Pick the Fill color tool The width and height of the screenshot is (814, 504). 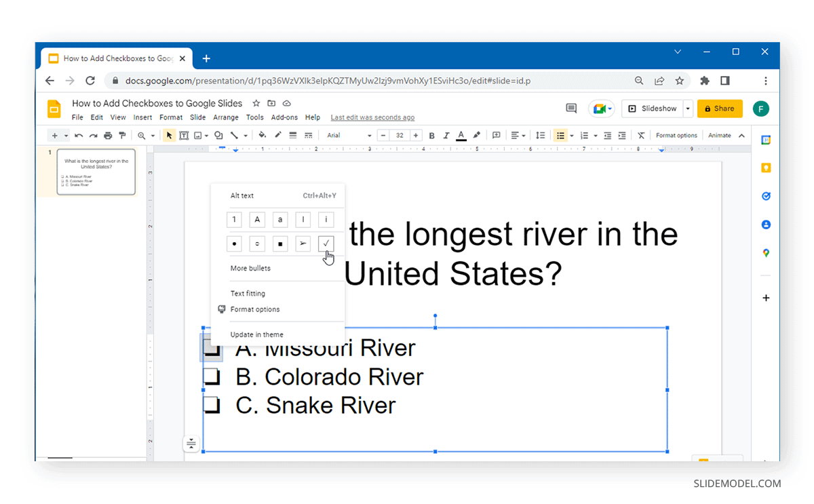[262, 135]
